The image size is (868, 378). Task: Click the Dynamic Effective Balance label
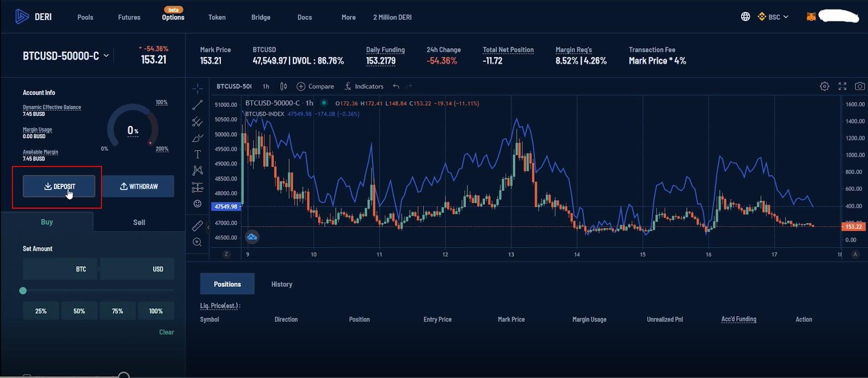(x=52, y=107)
